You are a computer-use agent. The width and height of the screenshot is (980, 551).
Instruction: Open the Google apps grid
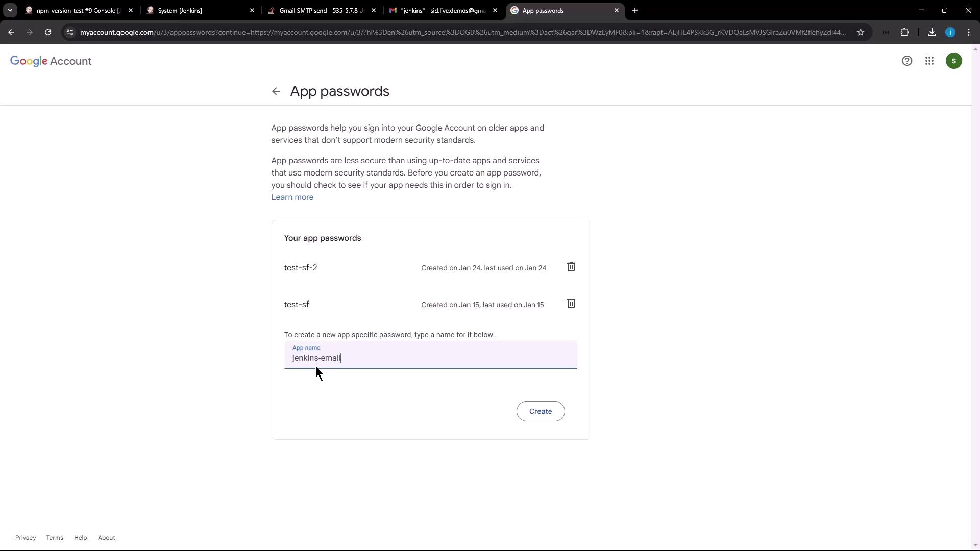[929, 61]
